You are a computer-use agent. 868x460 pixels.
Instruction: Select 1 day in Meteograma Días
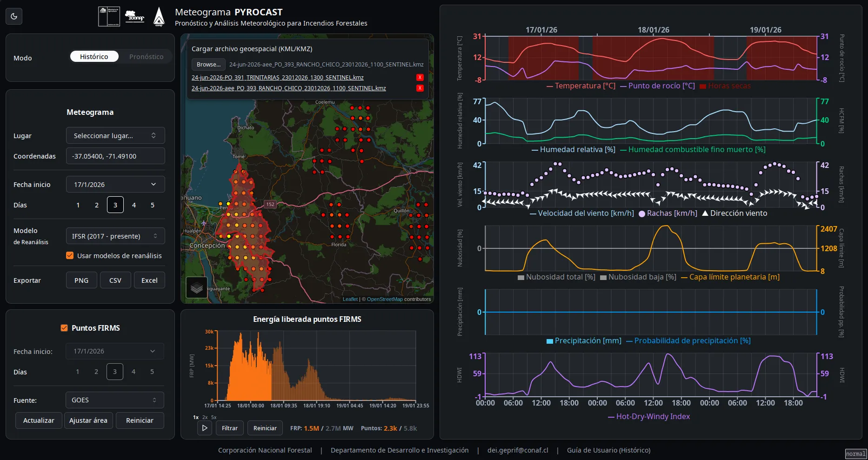click(78, 205)
